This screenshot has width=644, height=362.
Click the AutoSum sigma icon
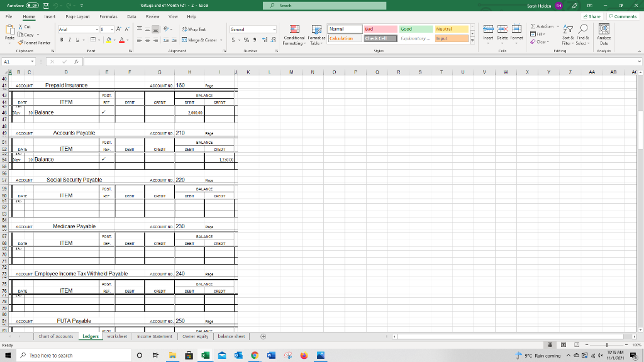tap(533, 26)
